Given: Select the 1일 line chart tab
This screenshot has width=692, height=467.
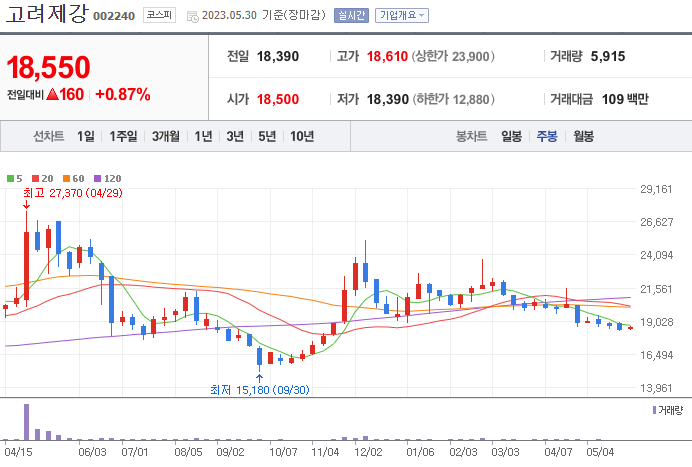Looking at the screenshot, I should pos(86,136).
